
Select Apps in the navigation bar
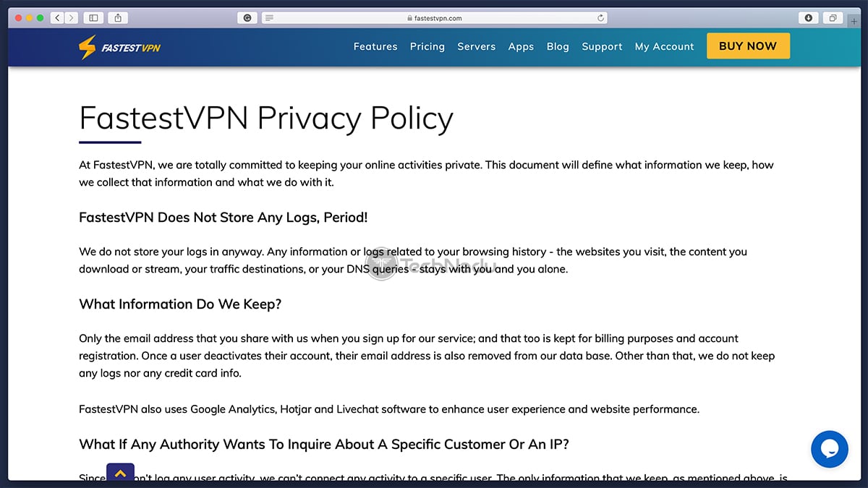click(x=521, y=46)
